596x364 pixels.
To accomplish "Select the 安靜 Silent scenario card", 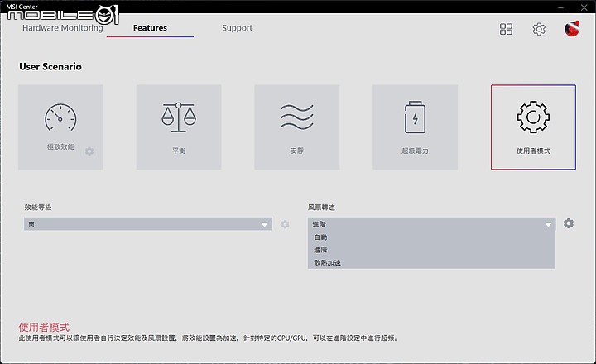I will coord(297,127).
